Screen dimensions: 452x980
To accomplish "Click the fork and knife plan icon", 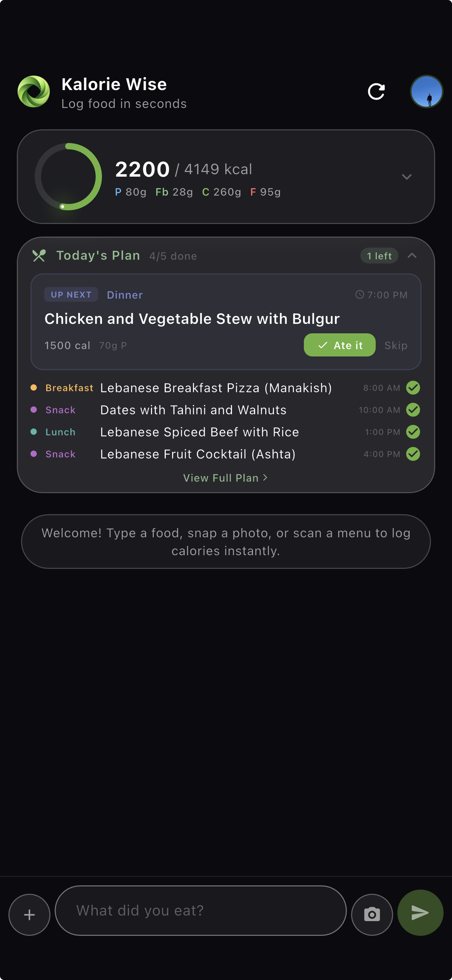I will tap(39, 256).
